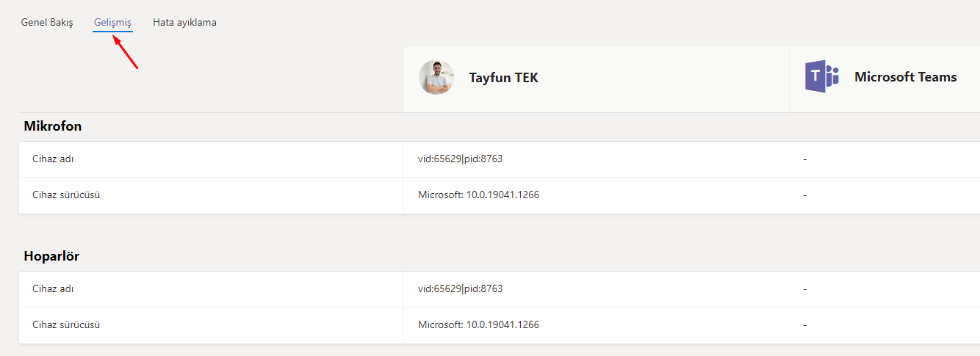This screenshot has height=356, width=980.
Task: Click the Microsoft Teams column title
Action: click(x=905, y=77)
